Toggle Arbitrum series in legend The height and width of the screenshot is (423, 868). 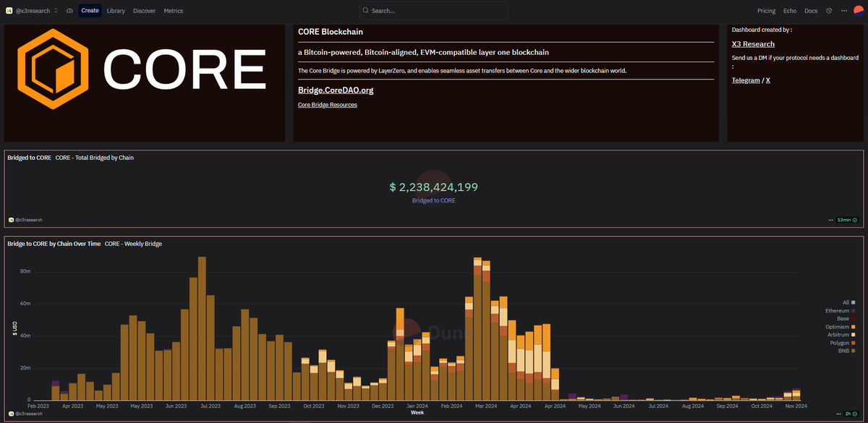(x=842, y=335)
